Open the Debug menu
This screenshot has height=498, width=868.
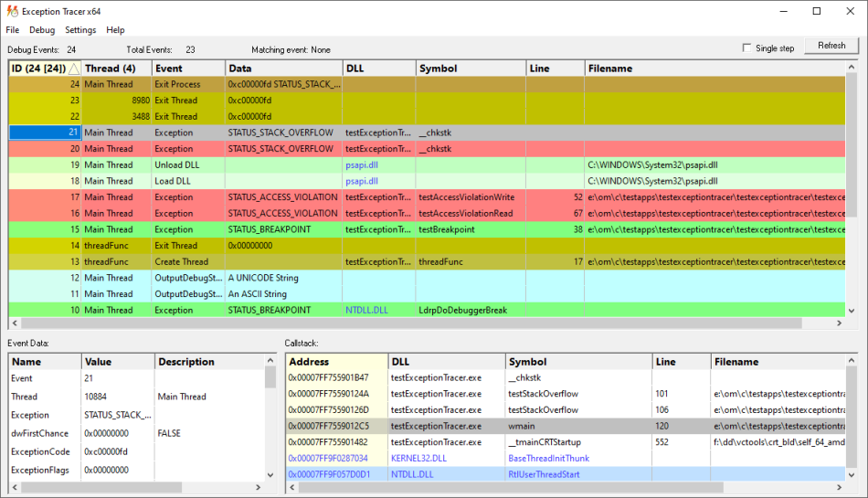pos(42,30)
